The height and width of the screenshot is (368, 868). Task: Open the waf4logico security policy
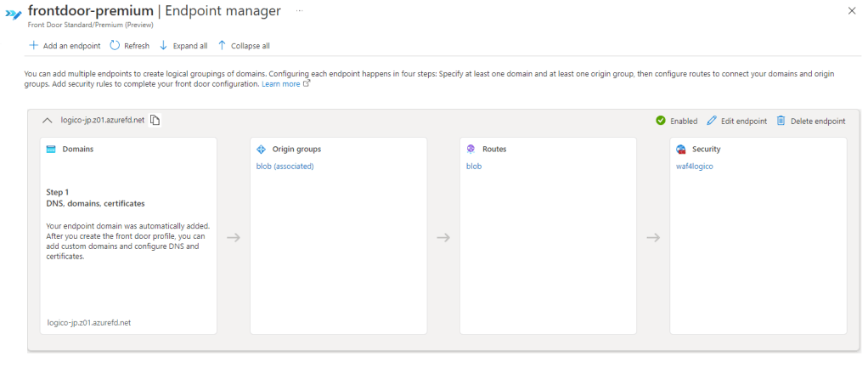[x=695, y=167]
